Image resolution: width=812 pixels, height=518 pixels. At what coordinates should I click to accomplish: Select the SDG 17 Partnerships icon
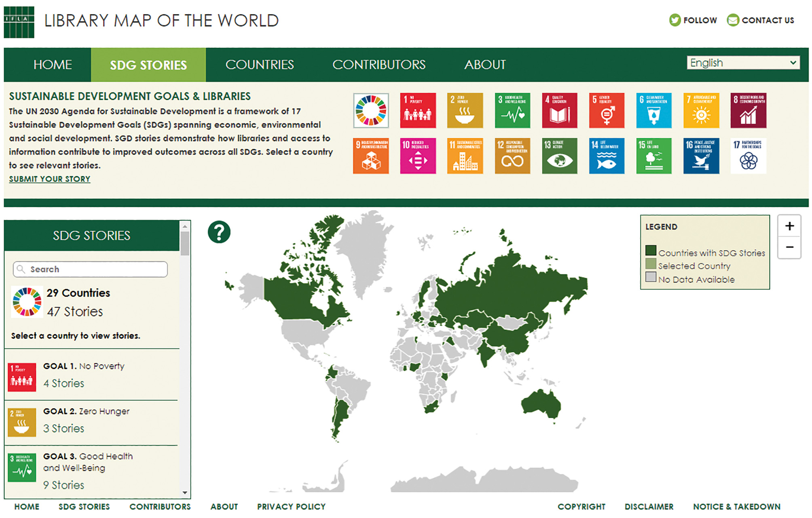pyautogui.click(x=749, y=156)
